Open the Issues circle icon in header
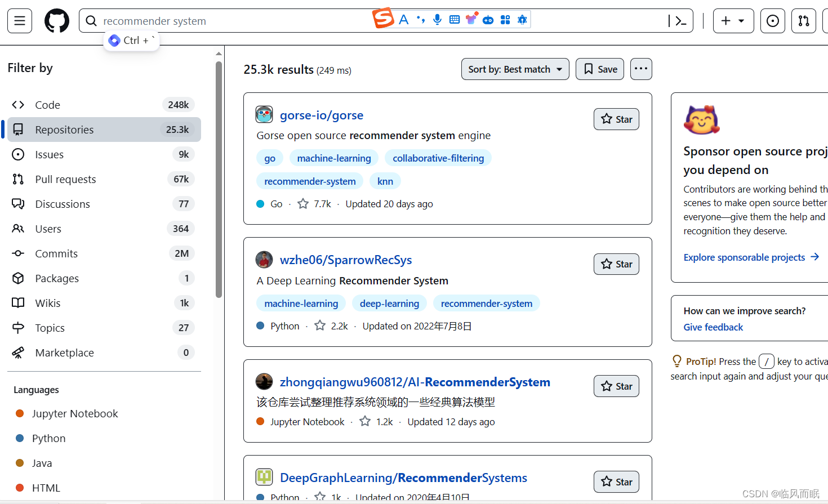The height and width of the screenshot is (504, 828). coord(773,21)
